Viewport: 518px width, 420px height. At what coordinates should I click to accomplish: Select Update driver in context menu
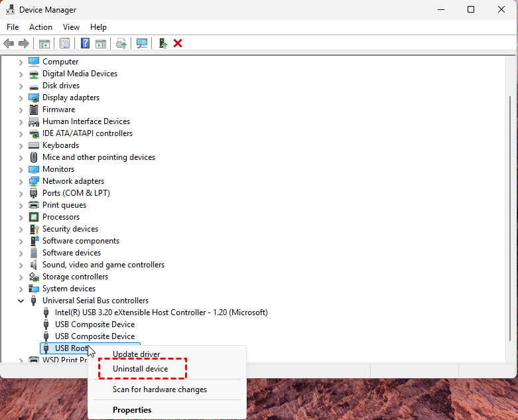coord(136,354)
